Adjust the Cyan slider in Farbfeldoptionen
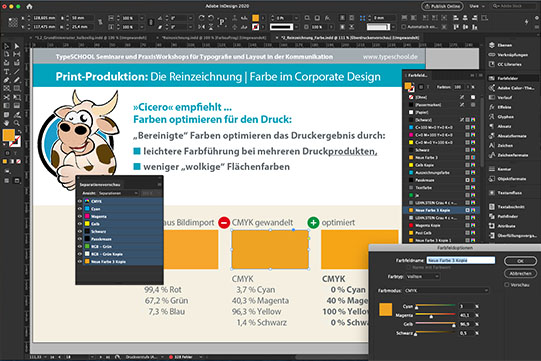Viewport: 541px width, 361px height. click(x=417, y=307)
